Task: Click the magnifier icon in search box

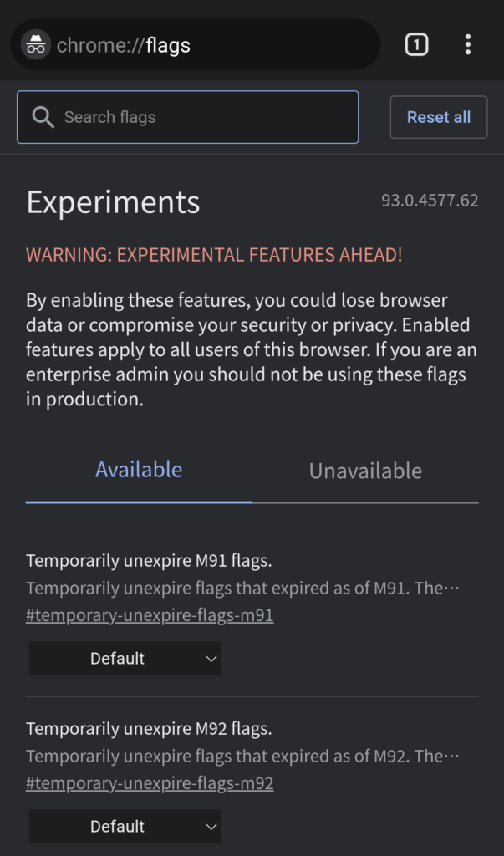Action: (x=43, y=117)
